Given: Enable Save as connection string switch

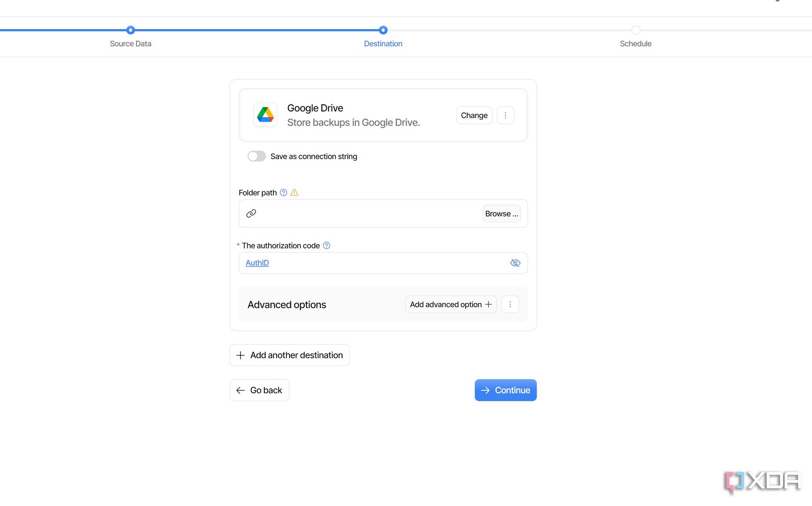Looking at the screenshot, I should tap(256, 156).
